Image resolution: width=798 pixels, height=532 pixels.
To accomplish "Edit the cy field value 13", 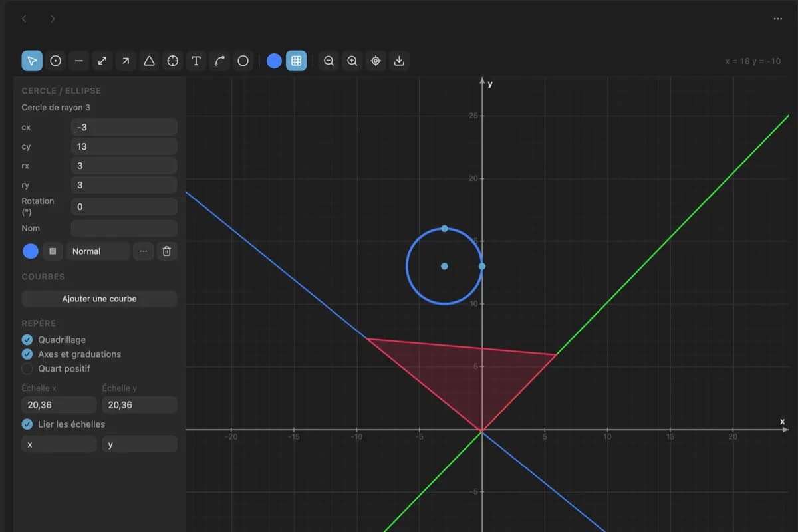I will (124, 146).
